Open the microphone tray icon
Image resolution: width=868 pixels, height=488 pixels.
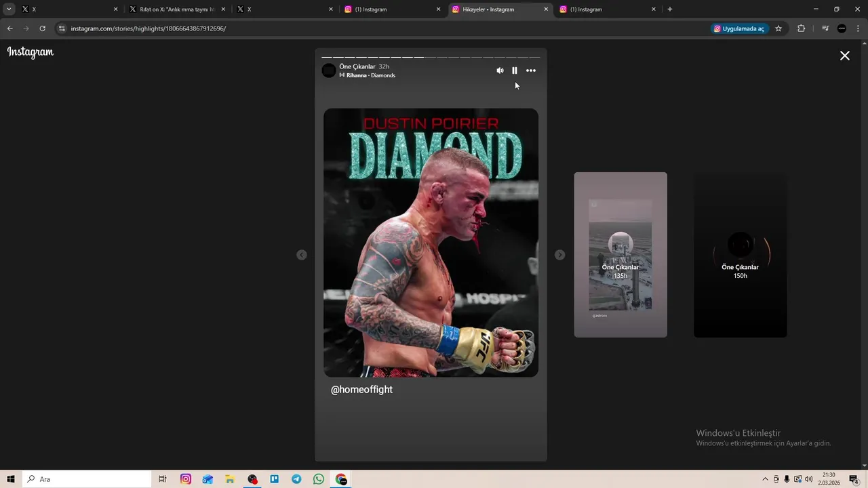tap(787, 479)
